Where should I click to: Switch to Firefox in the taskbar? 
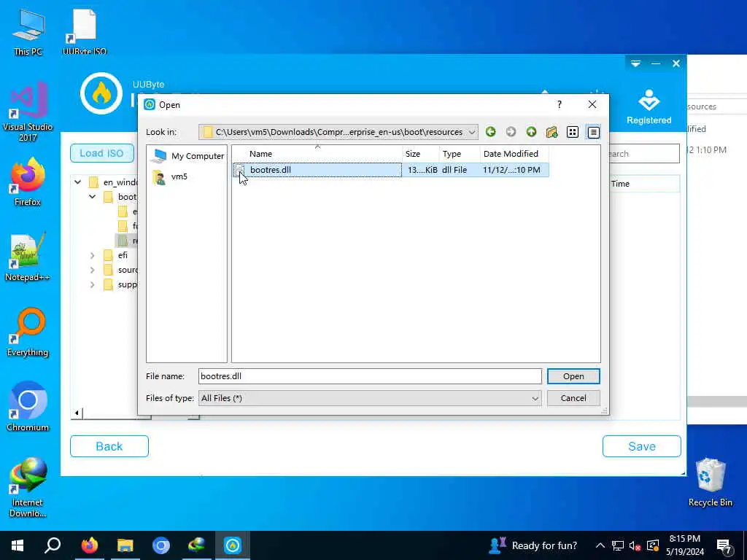pos(89,545)
